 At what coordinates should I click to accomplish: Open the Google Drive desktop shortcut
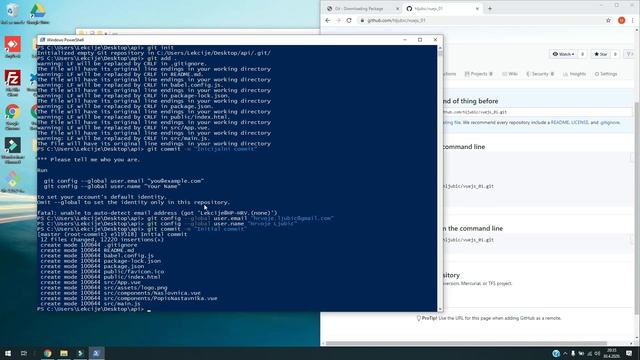(x=38, y=13)
